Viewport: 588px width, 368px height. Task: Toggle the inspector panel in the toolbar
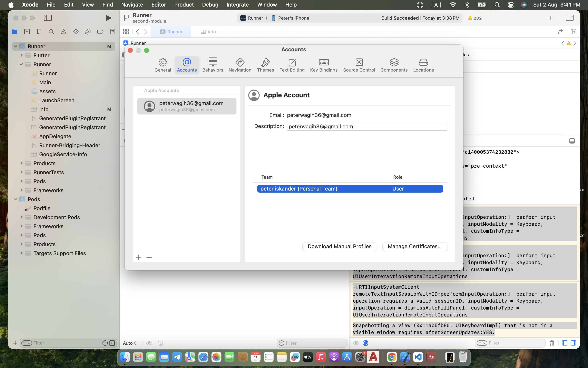(570, 18)
